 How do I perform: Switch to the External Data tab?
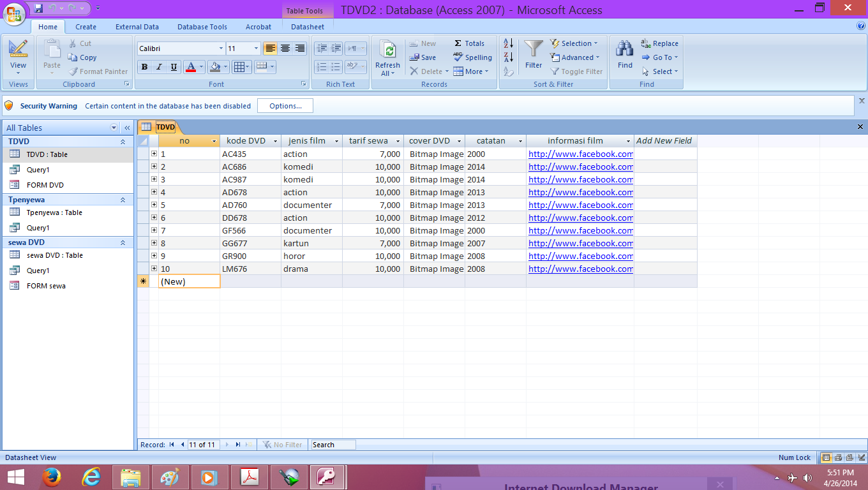coord(137,27)
